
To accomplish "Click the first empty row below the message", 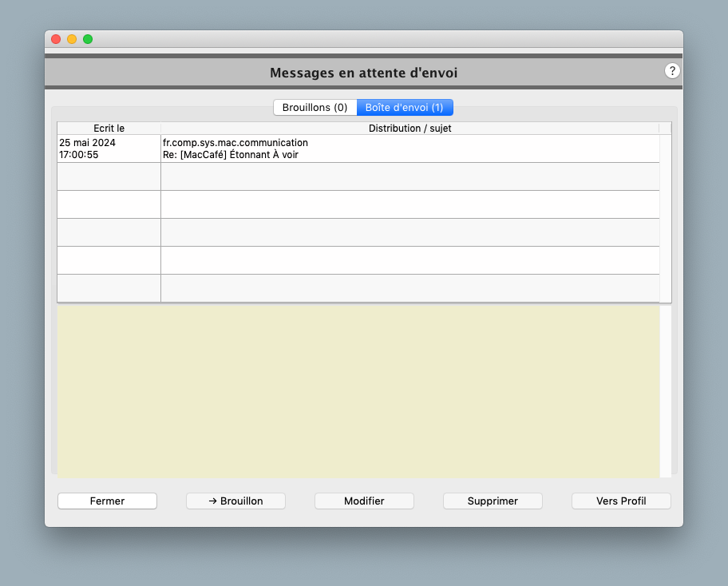I will pos(358,176).
